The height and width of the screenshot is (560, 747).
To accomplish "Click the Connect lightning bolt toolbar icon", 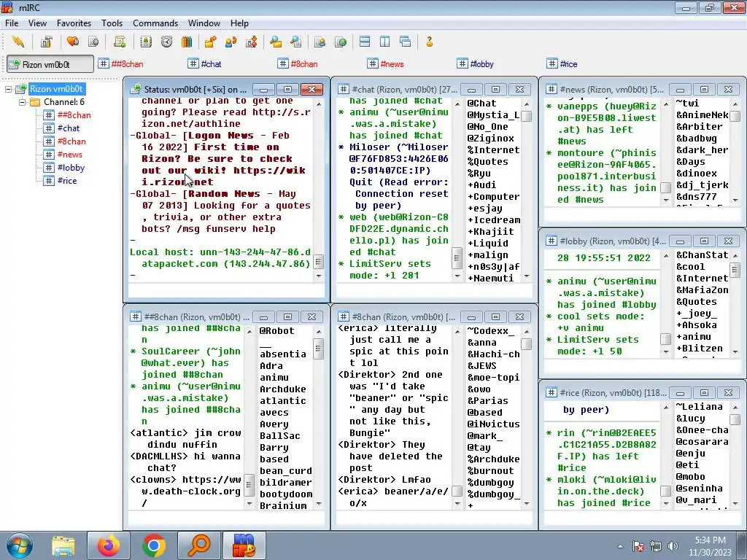I will click(18, 42).
